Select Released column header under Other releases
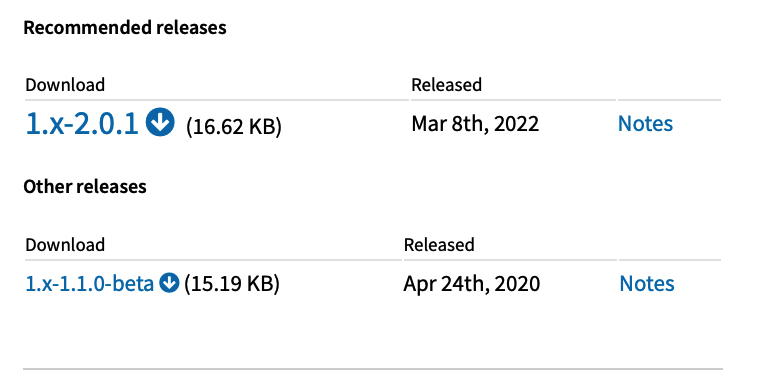The image size is (783, 384). (x=439, y=245)
